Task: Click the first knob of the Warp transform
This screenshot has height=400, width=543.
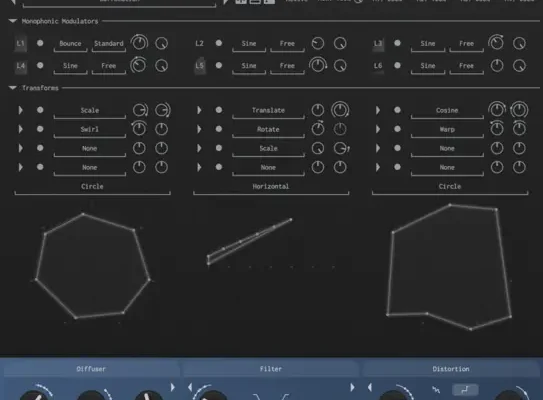Action: point(497,129)
